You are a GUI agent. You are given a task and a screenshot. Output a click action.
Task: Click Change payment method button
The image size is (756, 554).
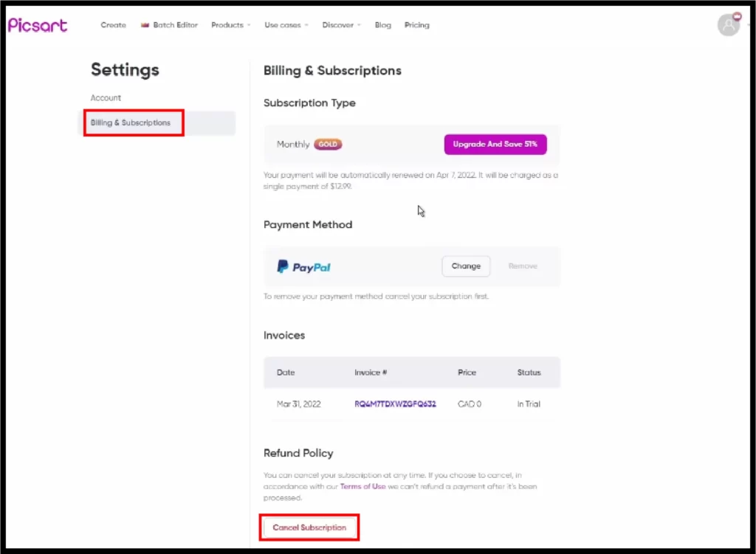coord(466,266)
